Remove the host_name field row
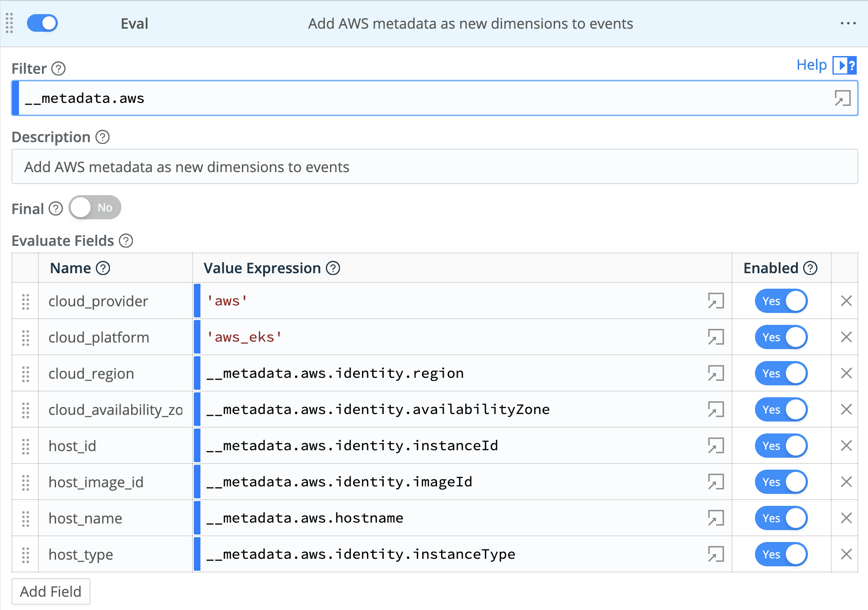Image resolution: width=868 pixels, height=610 pixels. pyautogui.click(x=846, y=518)
